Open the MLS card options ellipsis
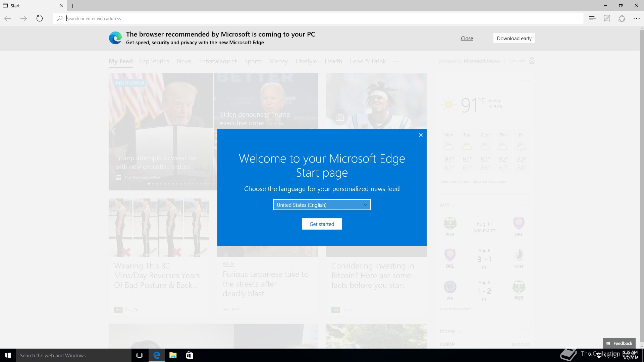Screen dimensions: 644x362 click(x=526, y=205)
